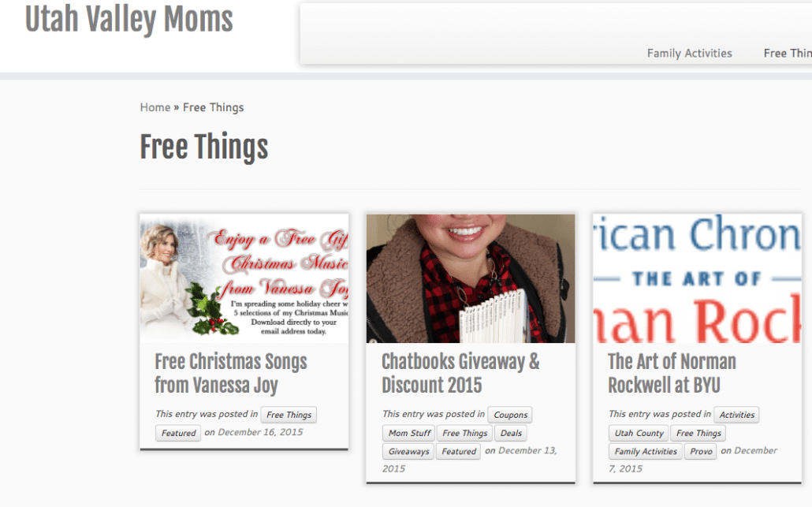Select the Mom Stuff category tag
This screenshot has width=812, height=507.
pyautogui.click(x=409, y=433)
